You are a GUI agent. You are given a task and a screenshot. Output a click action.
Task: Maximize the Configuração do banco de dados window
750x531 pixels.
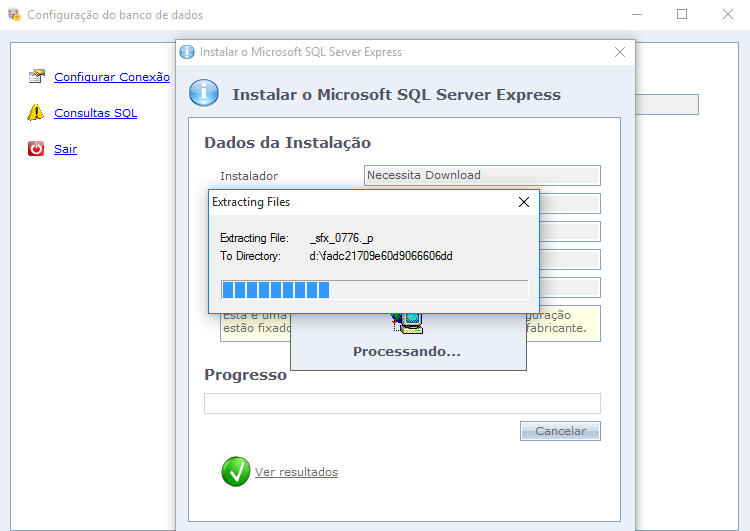682,14
